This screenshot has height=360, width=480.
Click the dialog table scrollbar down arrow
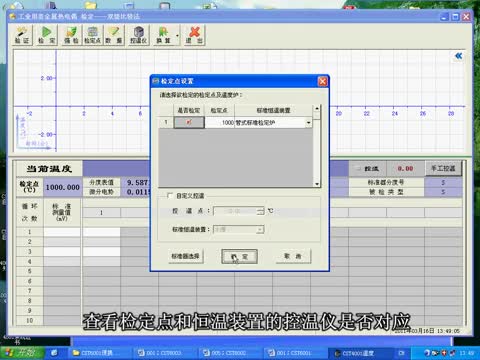(317, 184)
